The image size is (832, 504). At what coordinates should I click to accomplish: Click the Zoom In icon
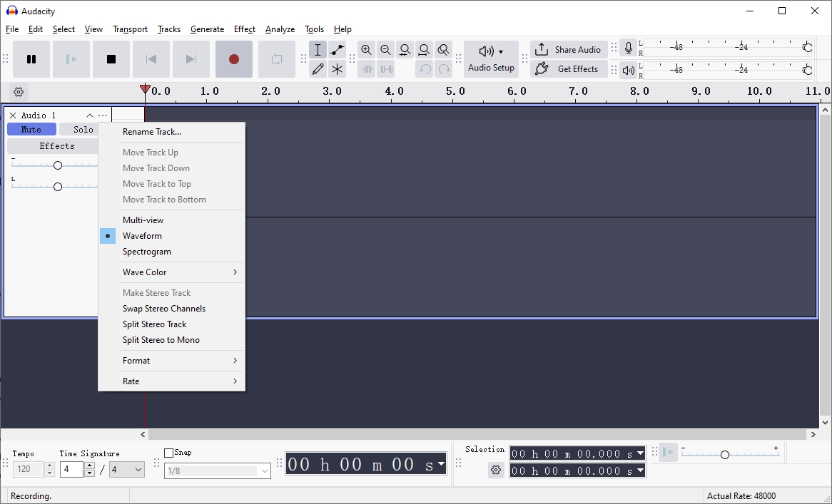366,50
